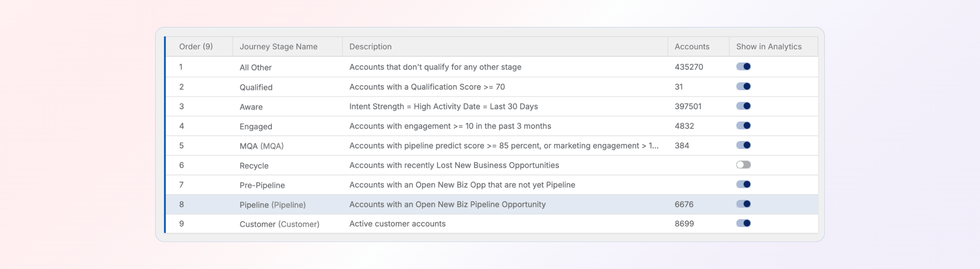Enable Show in Analytics for Recycle
980x269 pixels.
(x=743, y=165)
